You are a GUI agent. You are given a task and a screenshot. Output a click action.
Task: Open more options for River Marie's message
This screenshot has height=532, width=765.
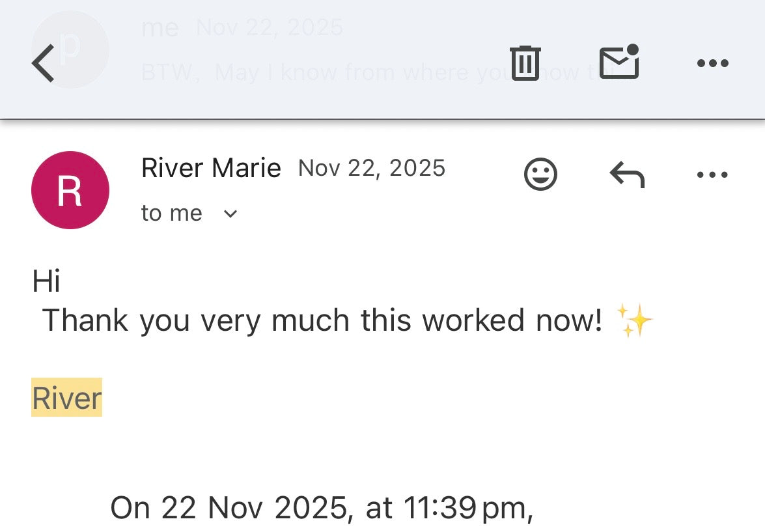coord(712,175)
